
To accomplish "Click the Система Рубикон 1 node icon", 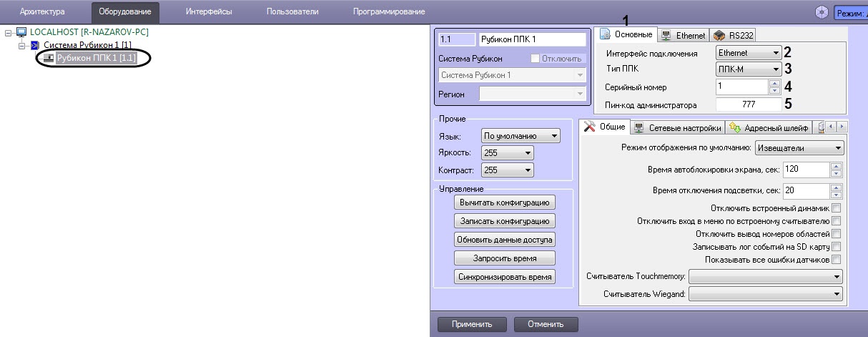I will point(35,45).
